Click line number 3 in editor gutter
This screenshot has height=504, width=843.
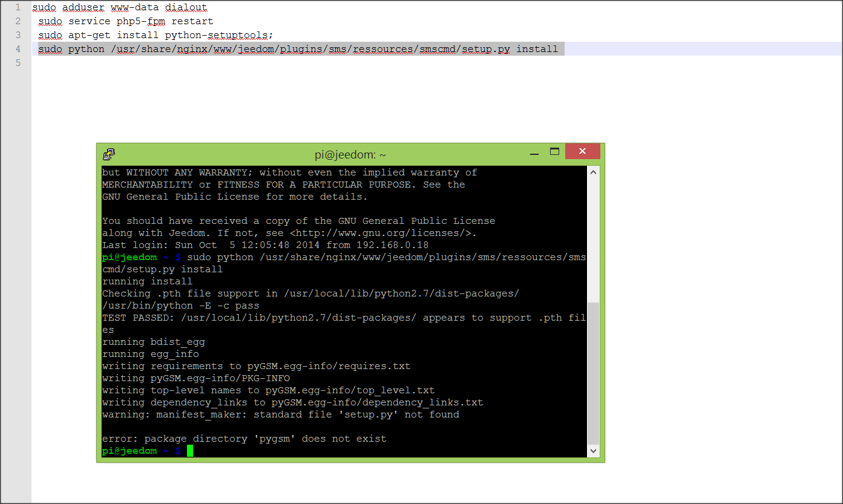18,35
